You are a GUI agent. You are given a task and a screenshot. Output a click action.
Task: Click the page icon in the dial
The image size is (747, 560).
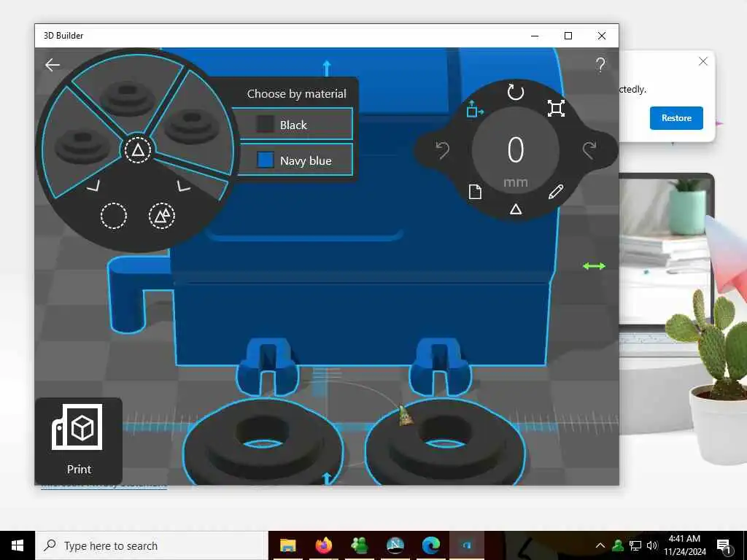click(475, 192)
